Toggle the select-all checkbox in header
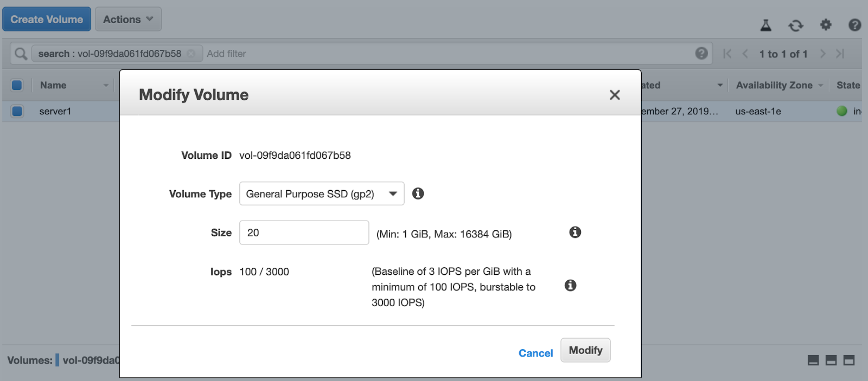Viewport: 868px width, 381px height. pyautogui.click(x=17, y=85)
